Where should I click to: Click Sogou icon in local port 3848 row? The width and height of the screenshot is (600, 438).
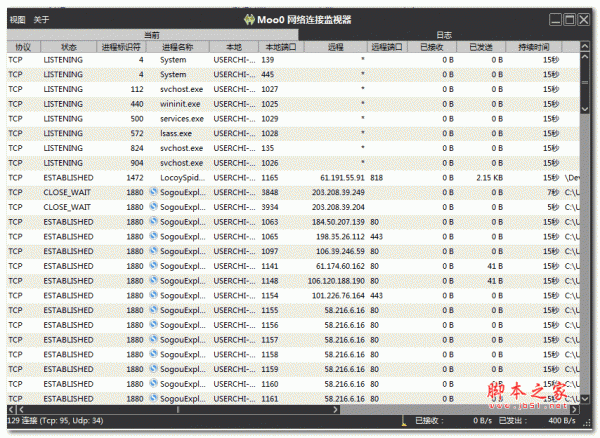(x=153, y=192)
